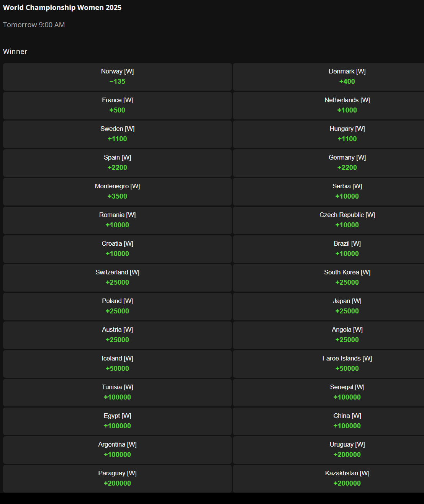Click the Spain [W] +2200 option
This screenshot has height=504, width=424.
click(x=117, y=163)
